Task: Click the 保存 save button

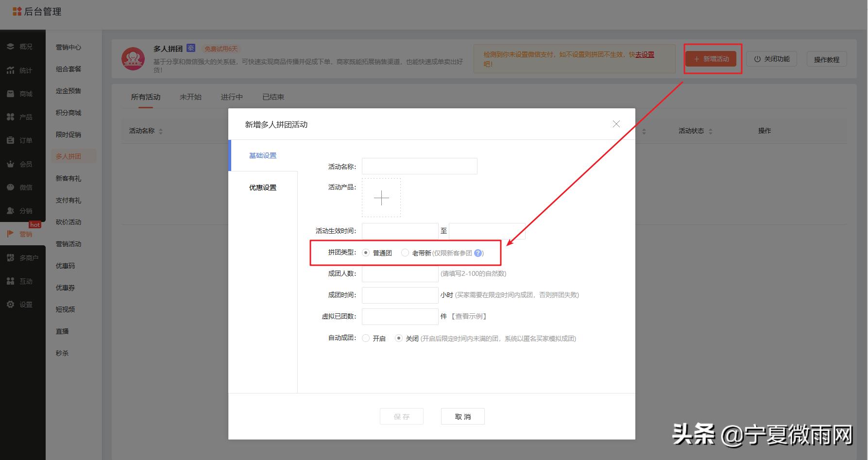Action: (401, 416)
